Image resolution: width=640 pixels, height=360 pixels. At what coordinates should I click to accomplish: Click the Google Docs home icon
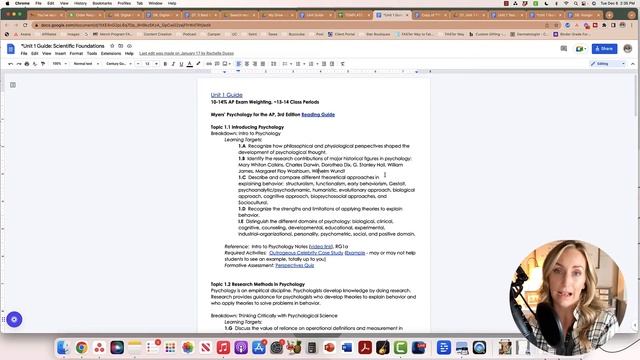coord(11,49)
